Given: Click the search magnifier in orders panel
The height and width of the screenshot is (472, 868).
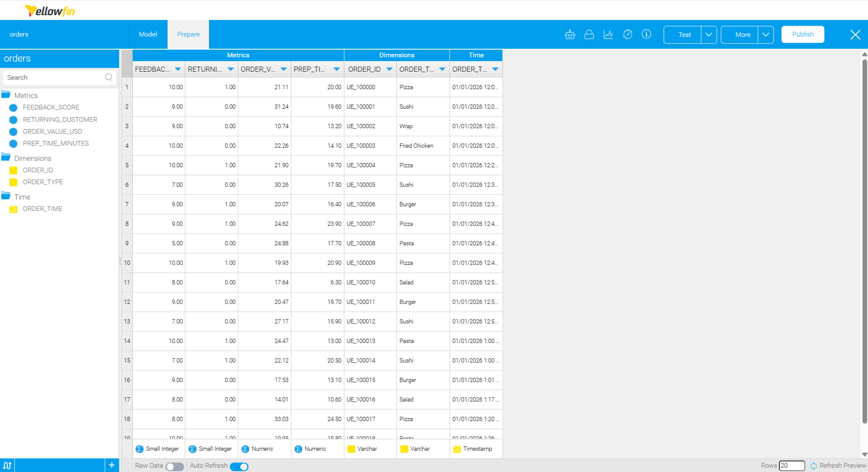Looking at the screenshot, I should click(109, 77).
